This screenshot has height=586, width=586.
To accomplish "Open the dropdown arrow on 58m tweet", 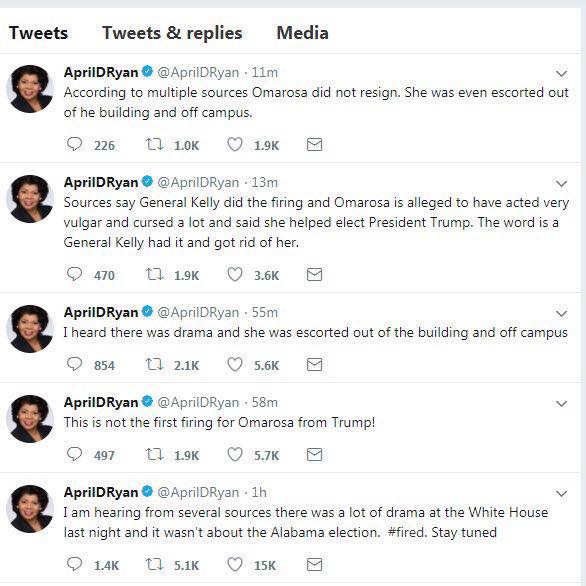I will tap(561, 404).
